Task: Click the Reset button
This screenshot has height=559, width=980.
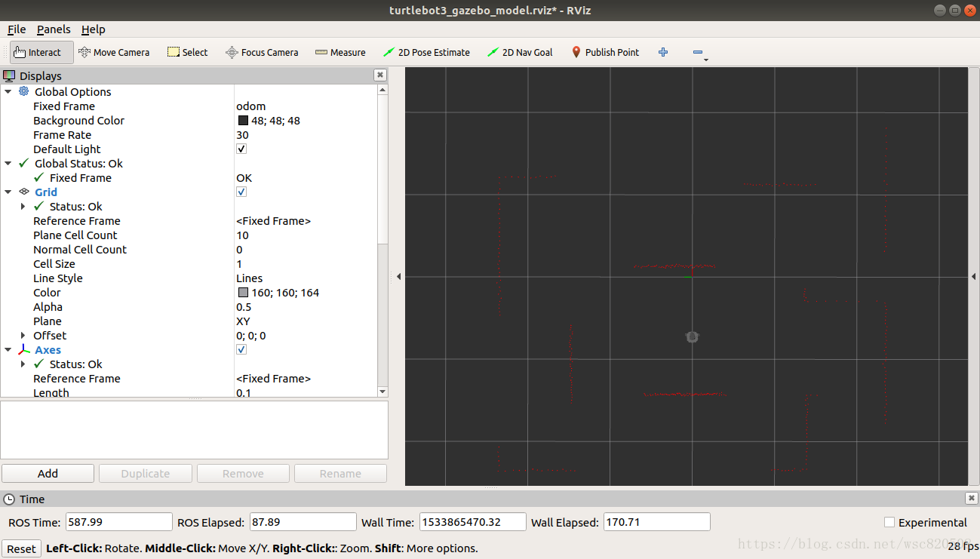Action: pyautogui.click(x=21, y=548)
